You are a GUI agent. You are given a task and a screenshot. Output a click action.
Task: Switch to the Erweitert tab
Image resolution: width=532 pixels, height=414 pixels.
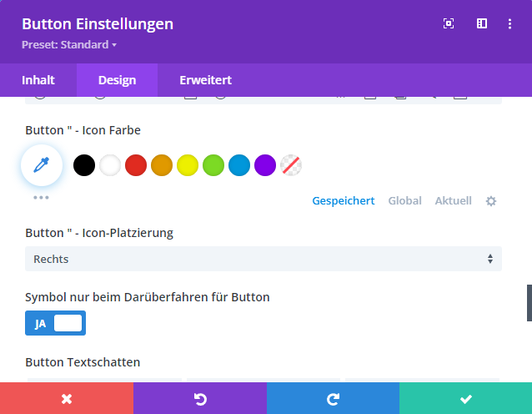click(205, 80)
